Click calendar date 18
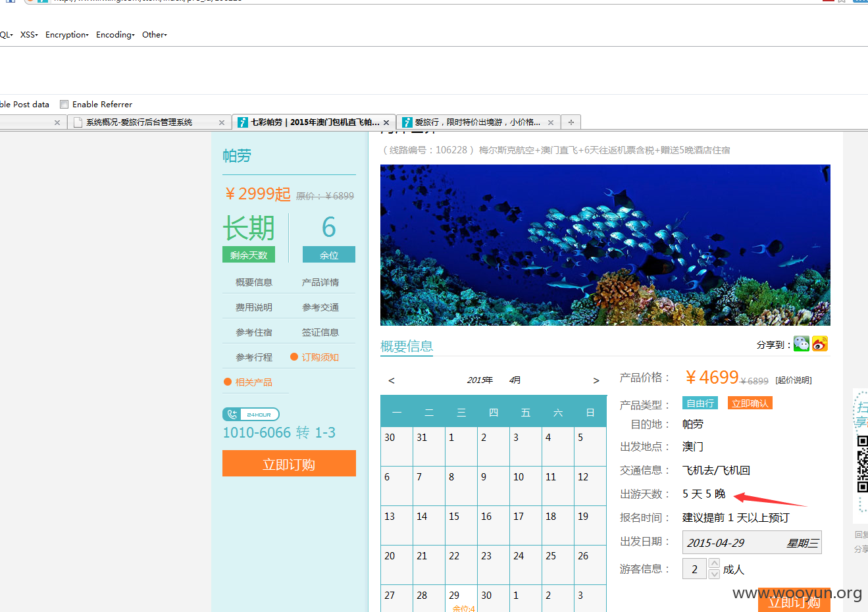868x612 pixels. (558, 525)
